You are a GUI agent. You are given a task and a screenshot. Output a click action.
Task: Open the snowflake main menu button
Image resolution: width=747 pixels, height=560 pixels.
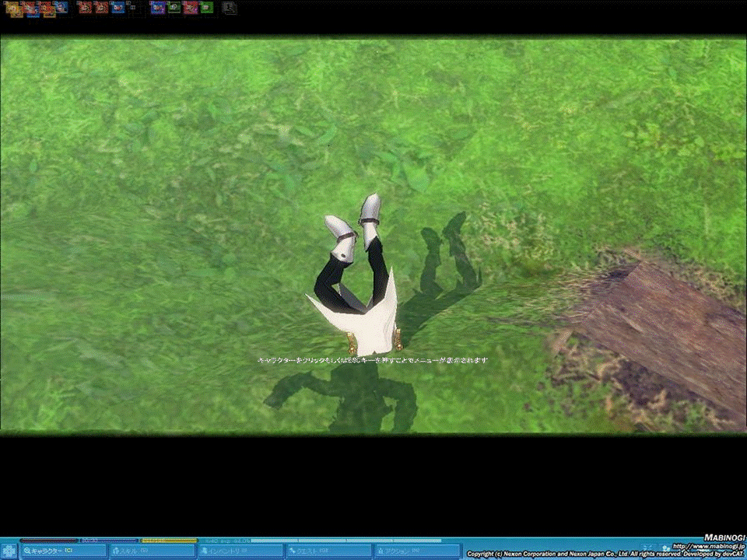(x=9, y=551)
